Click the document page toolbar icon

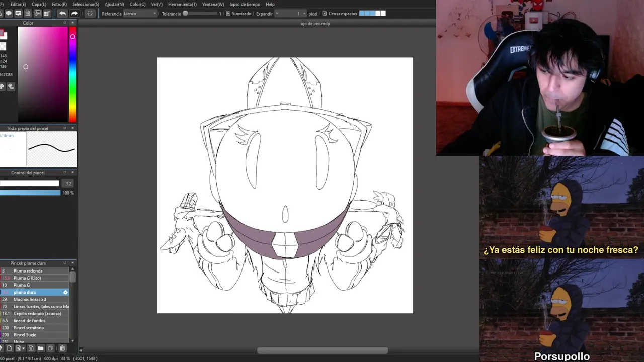(28, 14)
